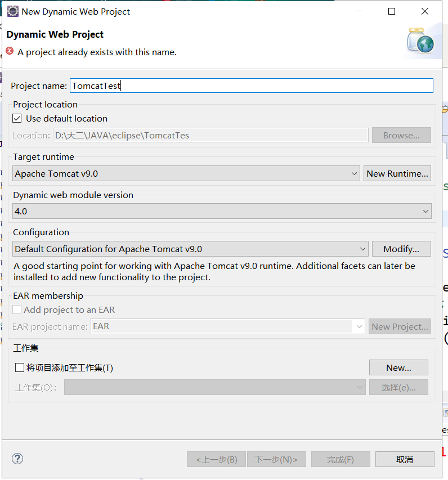Click the 下一步(N)> next button
This screenshot has height=480, width=448.
tap(276, 459)
